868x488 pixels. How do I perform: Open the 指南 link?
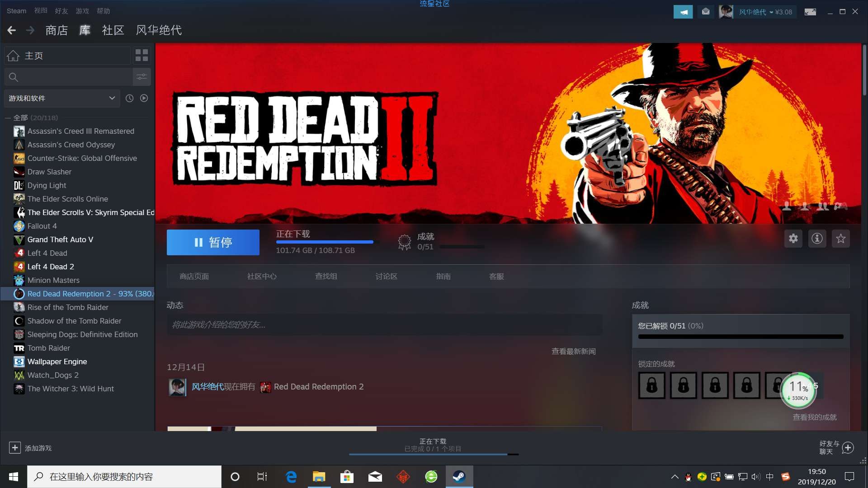click(443, 277)
